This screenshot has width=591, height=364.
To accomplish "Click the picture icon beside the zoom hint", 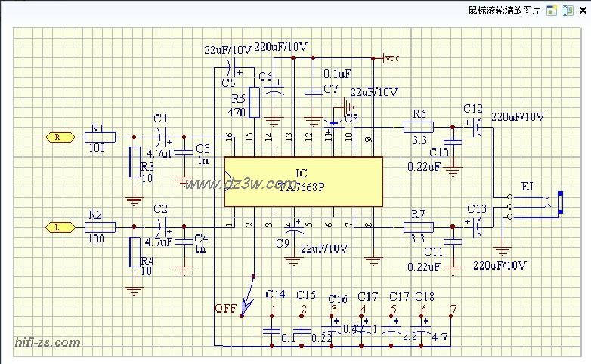I will (x=552, y=11).
